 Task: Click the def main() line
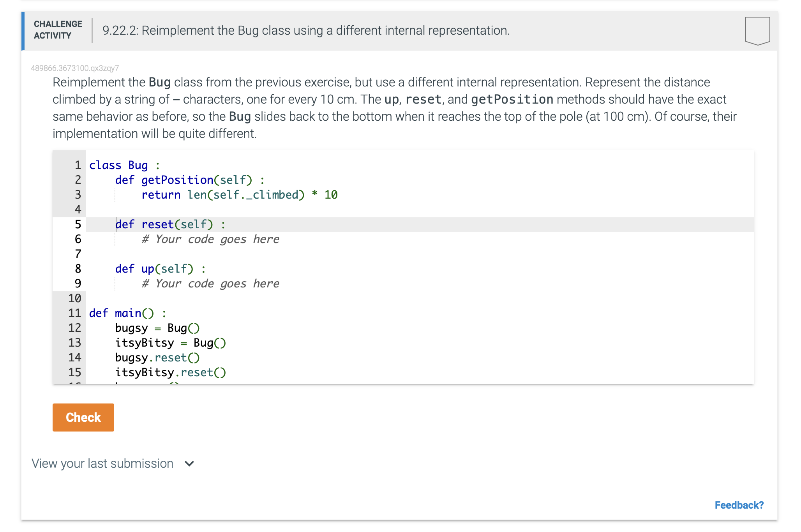(127, 313)
